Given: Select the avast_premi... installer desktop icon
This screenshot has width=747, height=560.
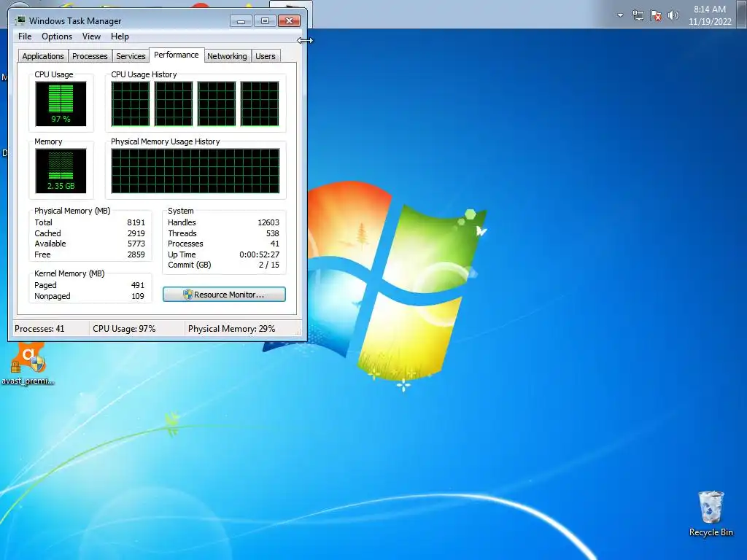Looking at the screenshot, I should point(28,364).
